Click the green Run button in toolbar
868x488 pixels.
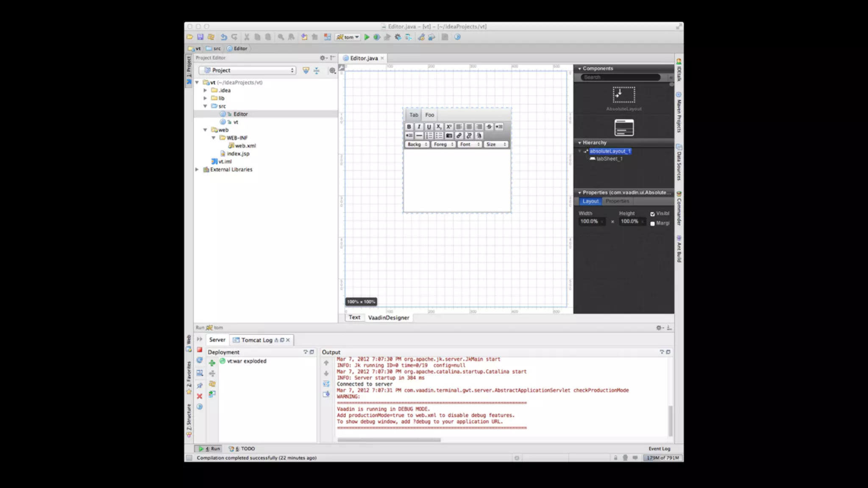[x=367, y=37]
